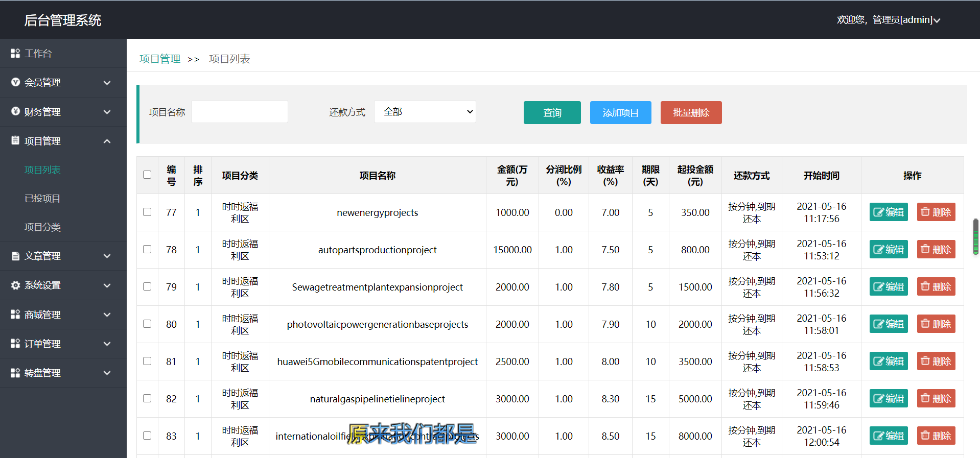Click the 订单管理 sidebar icon
Screen dimensions: 980x458
pos(15,344)
